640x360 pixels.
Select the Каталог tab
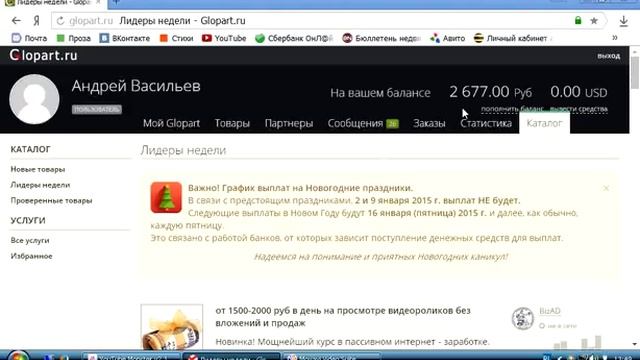click(x=544, y=123)
